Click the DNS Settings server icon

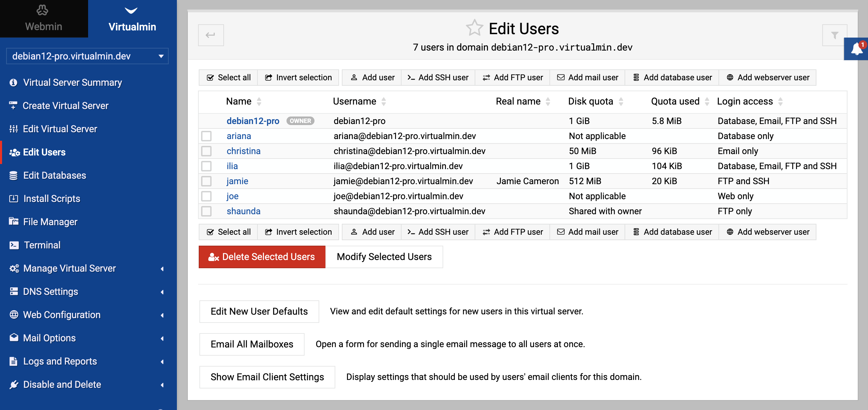pyautogui.click(x=14, y=291)
